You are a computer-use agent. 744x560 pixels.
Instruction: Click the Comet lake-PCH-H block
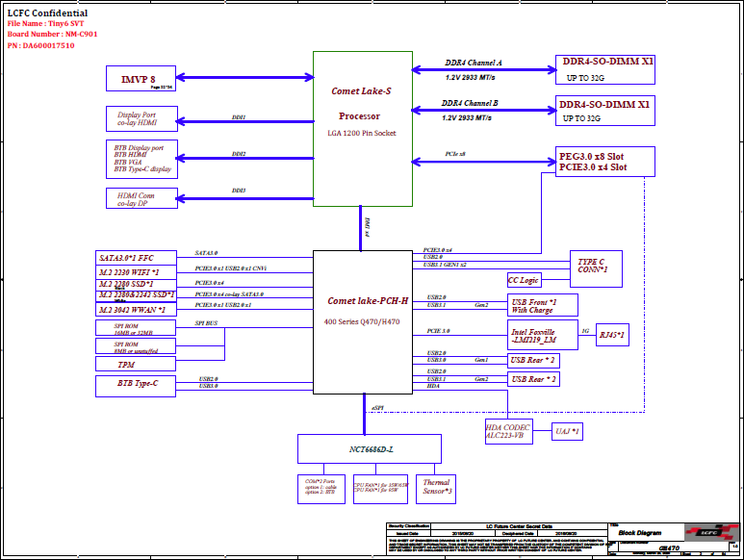363,322
